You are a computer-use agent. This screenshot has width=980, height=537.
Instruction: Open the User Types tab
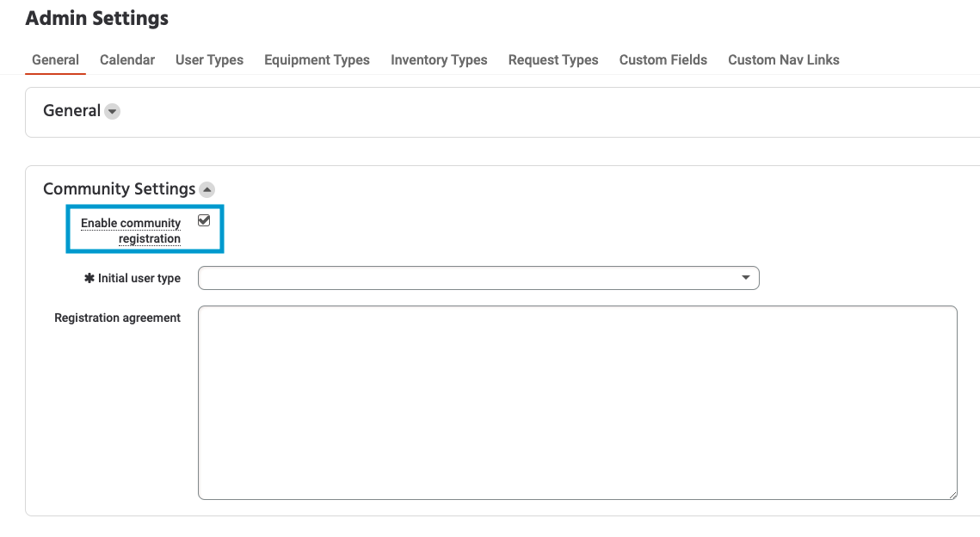point(209,60)
